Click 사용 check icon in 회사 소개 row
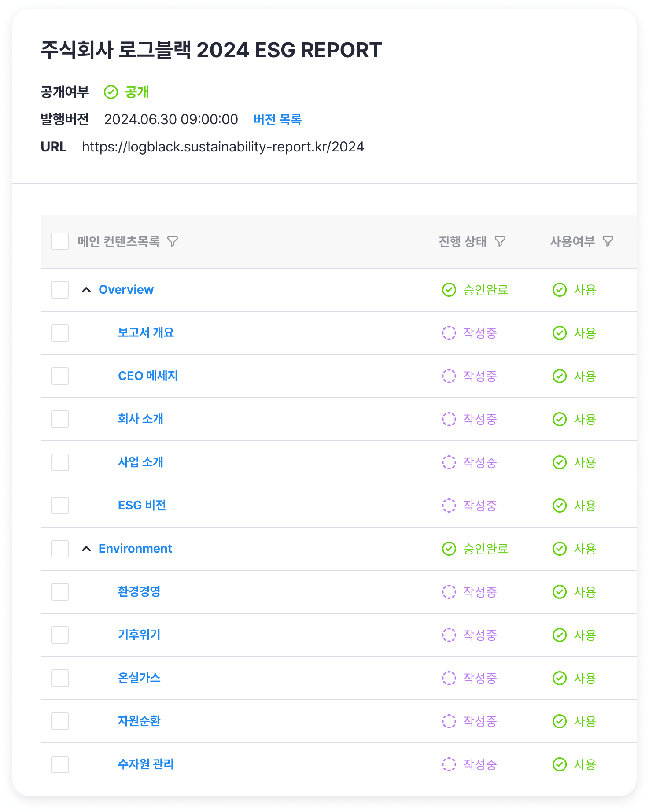This screenshot has width=649, height=812. pos(560,419)
